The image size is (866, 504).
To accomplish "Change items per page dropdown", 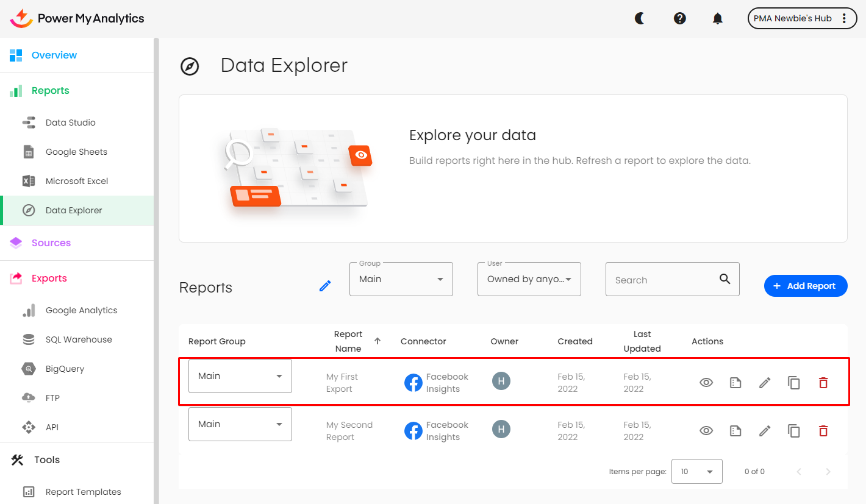I will (696, 471).
